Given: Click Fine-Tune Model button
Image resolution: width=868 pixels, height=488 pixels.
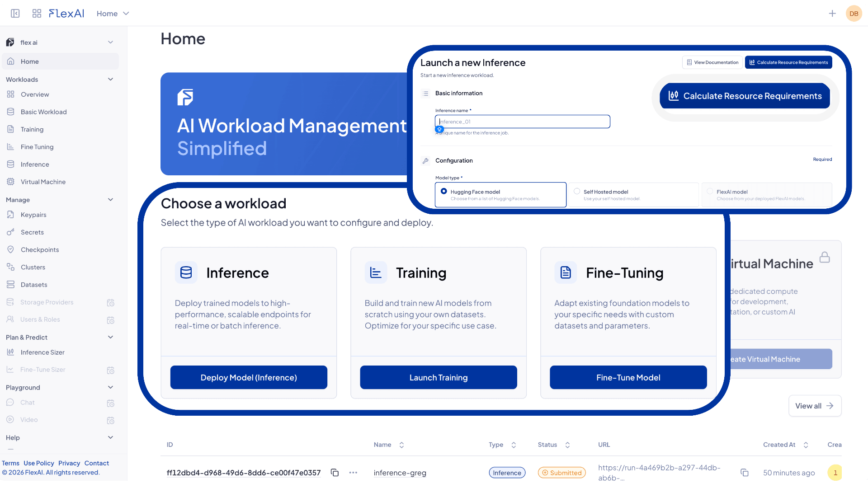Looking at the screenshot, I should pyautogui.click(x=628, y=378).
